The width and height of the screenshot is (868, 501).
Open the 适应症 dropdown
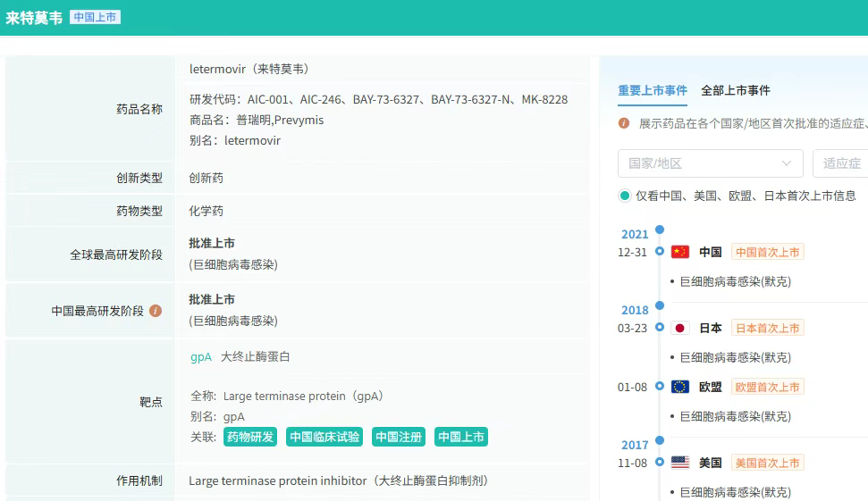point(840,163)
